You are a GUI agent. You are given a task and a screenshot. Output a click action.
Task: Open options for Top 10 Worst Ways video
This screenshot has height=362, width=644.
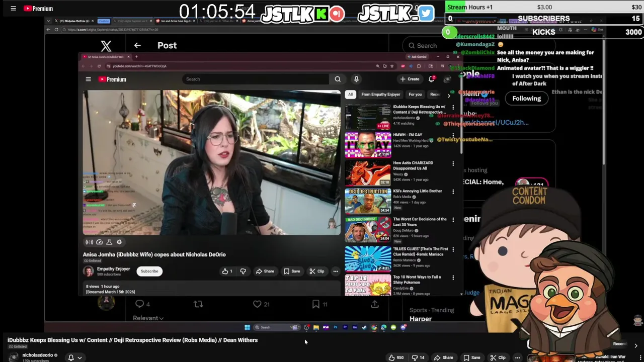tap(453, 278)
